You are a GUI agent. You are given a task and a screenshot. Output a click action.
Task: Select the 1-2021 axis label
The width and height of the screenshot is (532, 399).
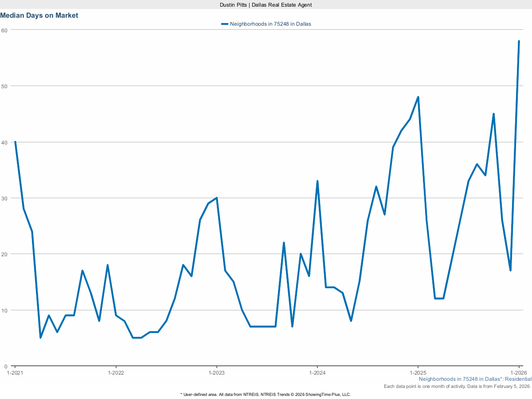click(15, 373)
